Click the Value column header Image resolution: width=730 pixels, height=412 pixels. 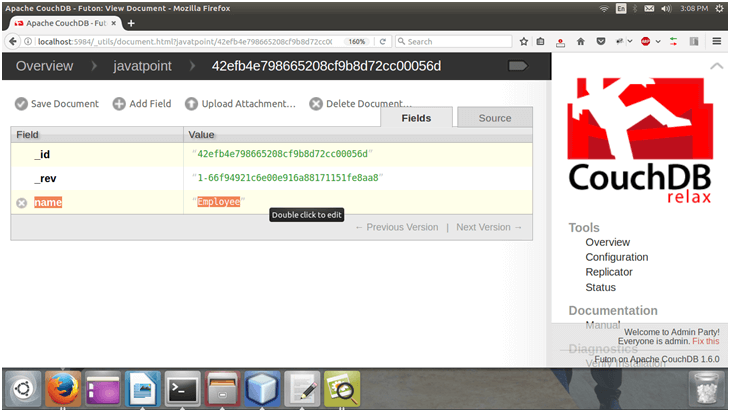(x=358, y=135)
